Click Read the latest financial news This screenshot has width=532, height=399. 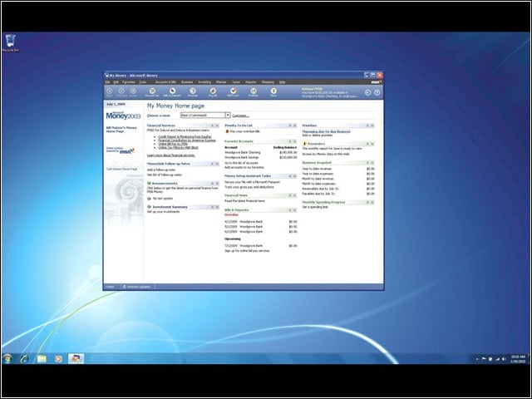[x=244, y=201]
